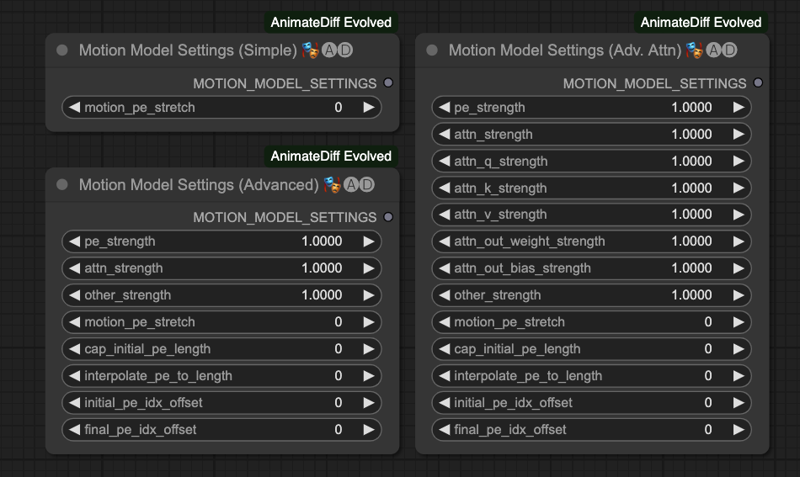800x477 pixels.
Task: Increase final_pe_idx_offset in the Advanced node
Action: [368, 430]
